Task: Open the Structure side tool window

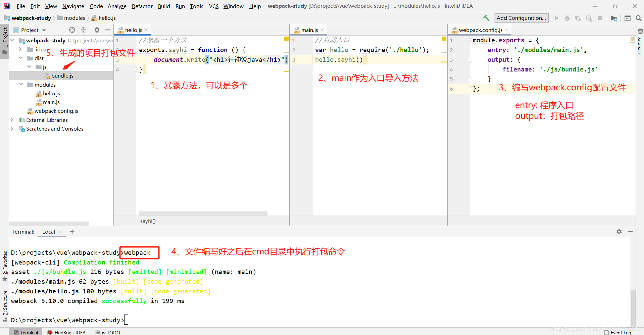Action: tap(5, 306)
